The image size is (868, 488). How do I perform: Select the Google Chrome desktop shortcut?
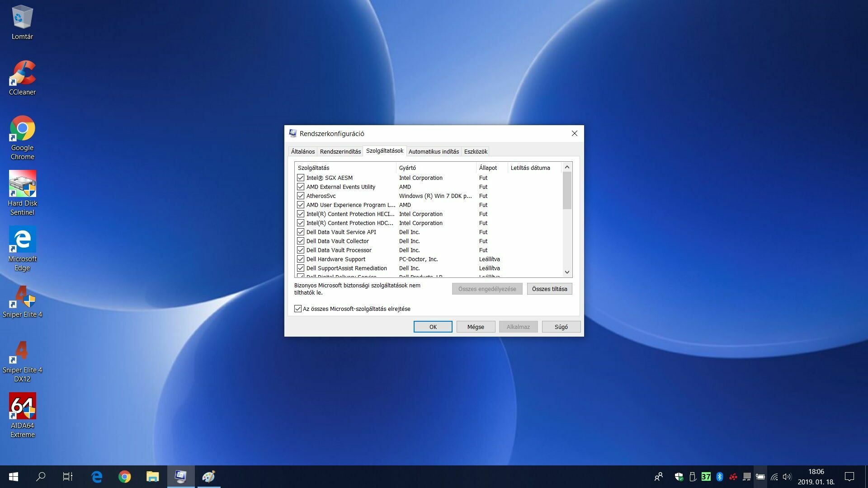tap(22, 138)
